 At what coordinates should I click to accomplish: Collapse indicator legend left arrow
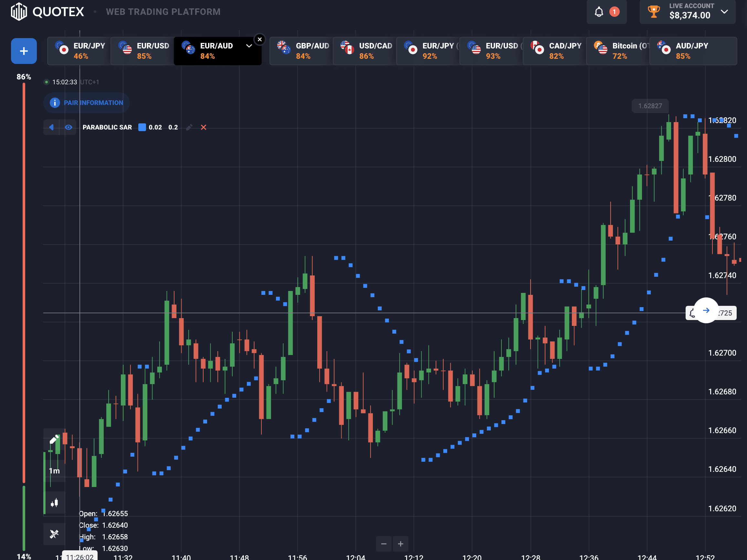(x=51, y=127)
